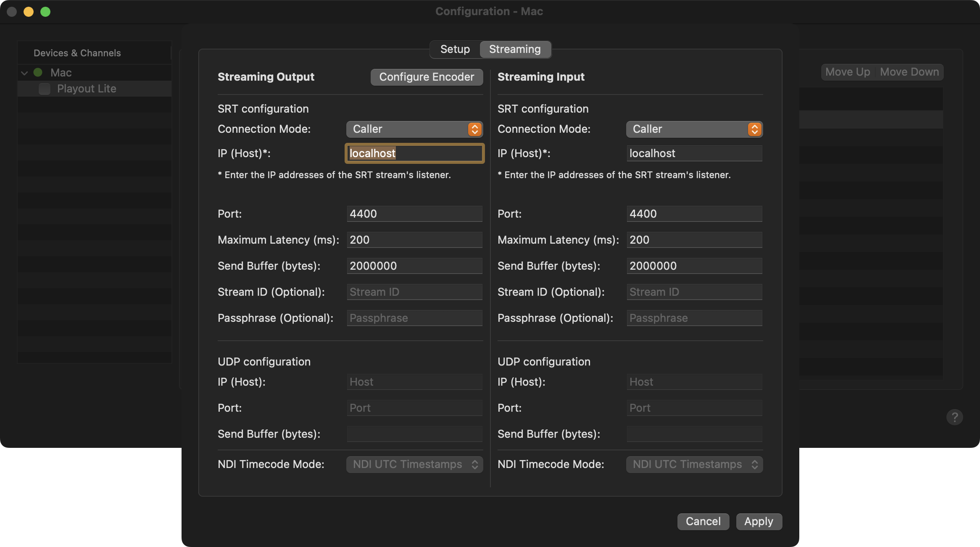The image size is (980, 547).
Task: Apply the streaming configuration
Action: 759,522
